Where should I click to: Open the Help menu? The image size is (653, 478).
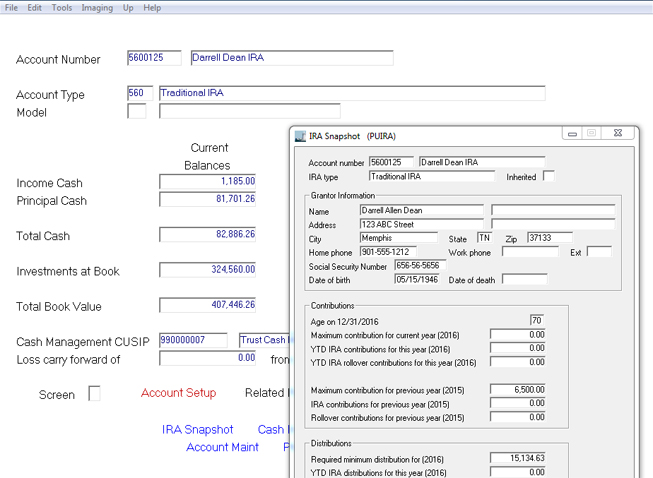click(x=152, y=7)
